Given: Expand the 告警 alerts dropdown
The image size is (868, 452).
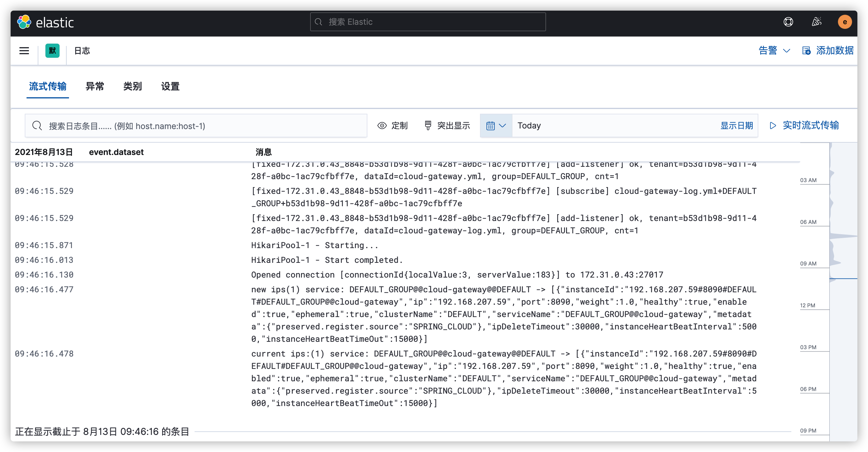Looking at the screenshot, I should click(x=774, y=50).
